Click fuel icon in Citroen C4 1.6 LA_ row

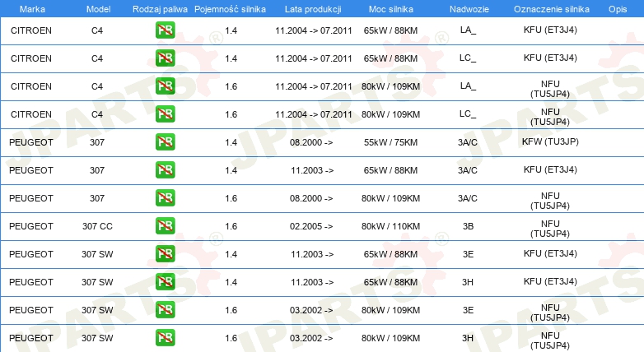[x=165, y=86]
